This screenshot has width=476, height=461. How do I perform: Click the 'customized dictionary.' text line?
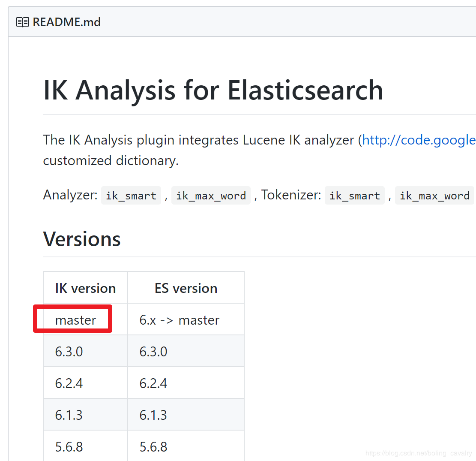pyautogui.click(x=111, y=160)
